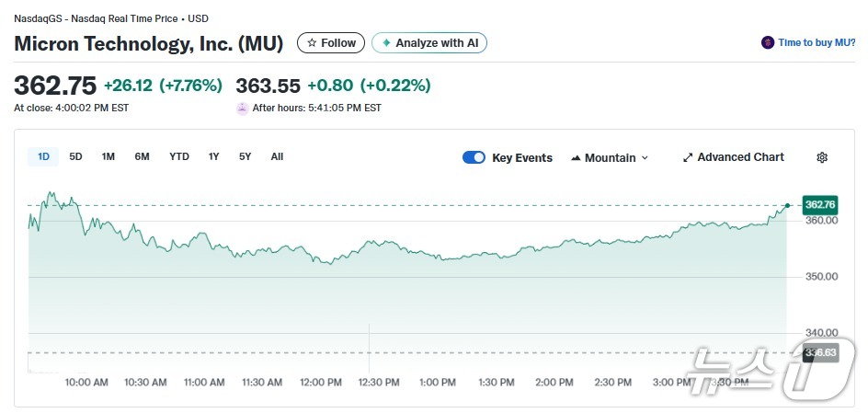Click the green 362.76 current price label
The image size is (868, 413).
[819, 204]
